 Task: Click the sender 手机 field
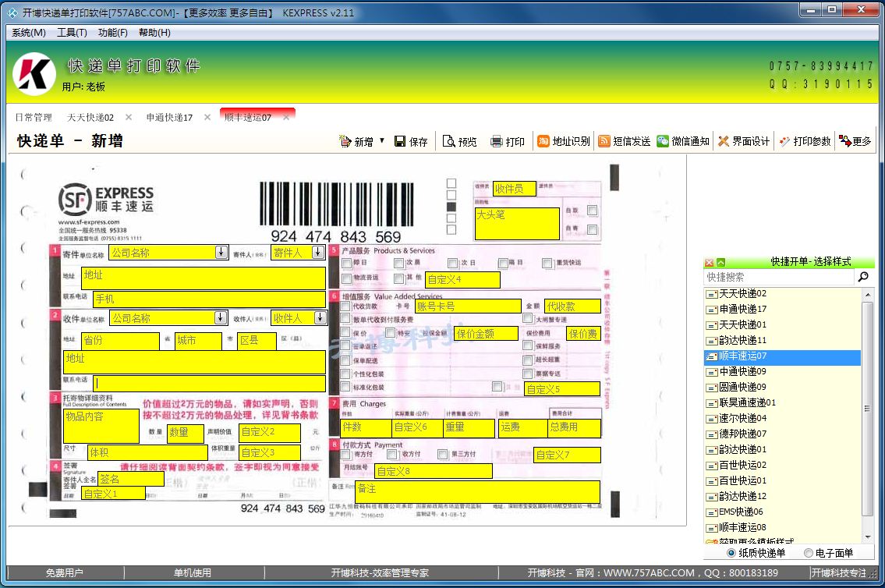tap(210, 299)
